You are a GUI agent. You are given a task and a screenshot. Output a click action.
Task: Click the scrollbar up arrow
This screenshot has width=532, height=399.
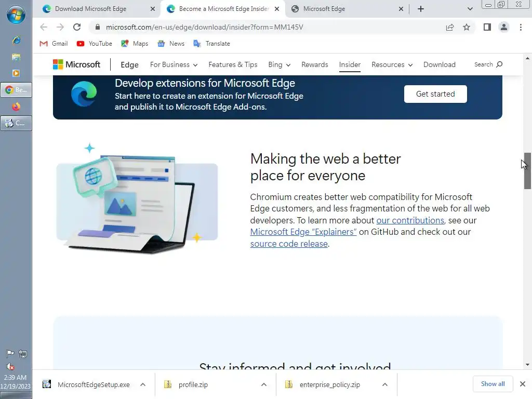pos(527,58)
